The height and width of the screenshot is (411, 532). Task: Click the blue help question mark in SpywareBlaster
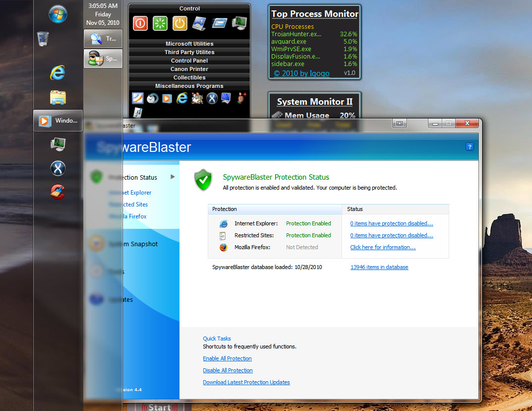[470, 147]
